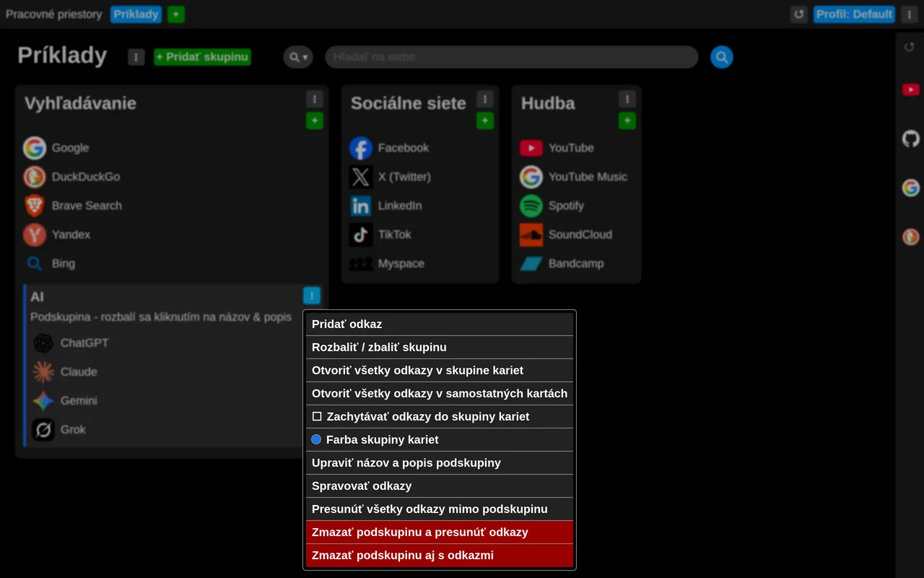The height and width of the screenshot is (578, 924).
Task: Add new workspace with green plus tab
Action: [x=176, y=14]
